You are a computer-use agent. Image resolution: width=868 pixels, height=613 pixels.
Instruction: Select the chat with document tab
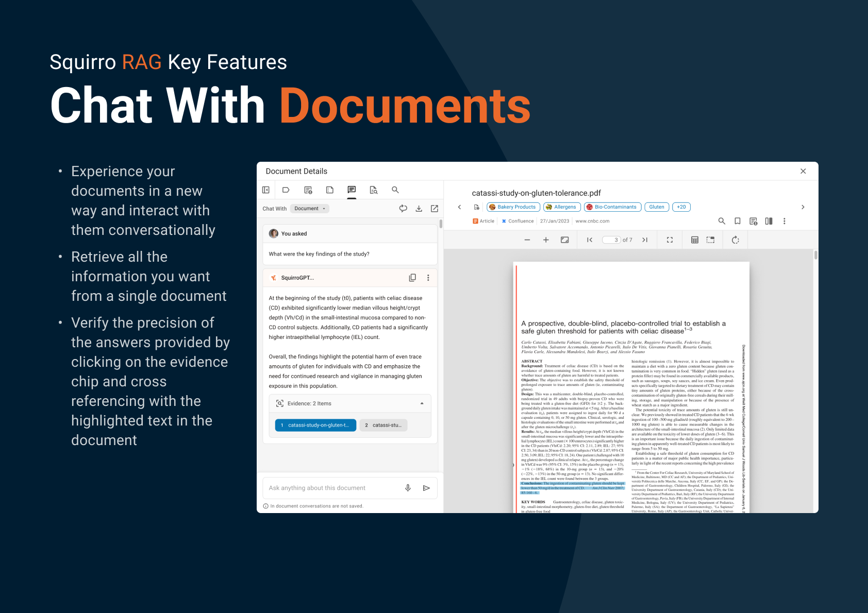352,190
